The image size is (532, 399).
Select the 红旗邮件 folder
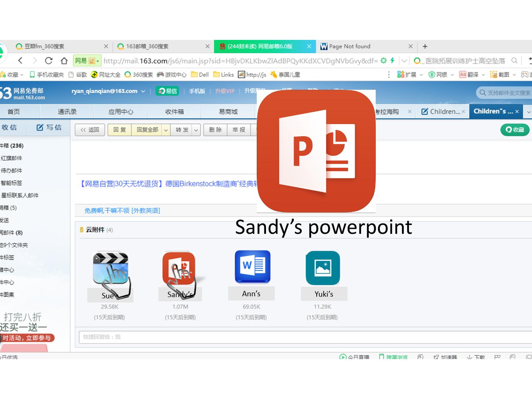click(11, 158)
